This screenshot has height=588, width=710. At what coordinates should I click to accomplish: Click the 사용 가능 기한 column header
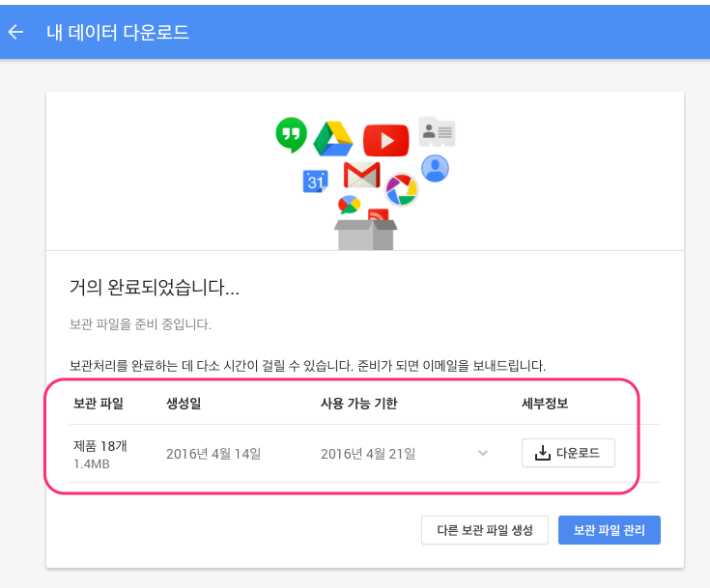358,404
